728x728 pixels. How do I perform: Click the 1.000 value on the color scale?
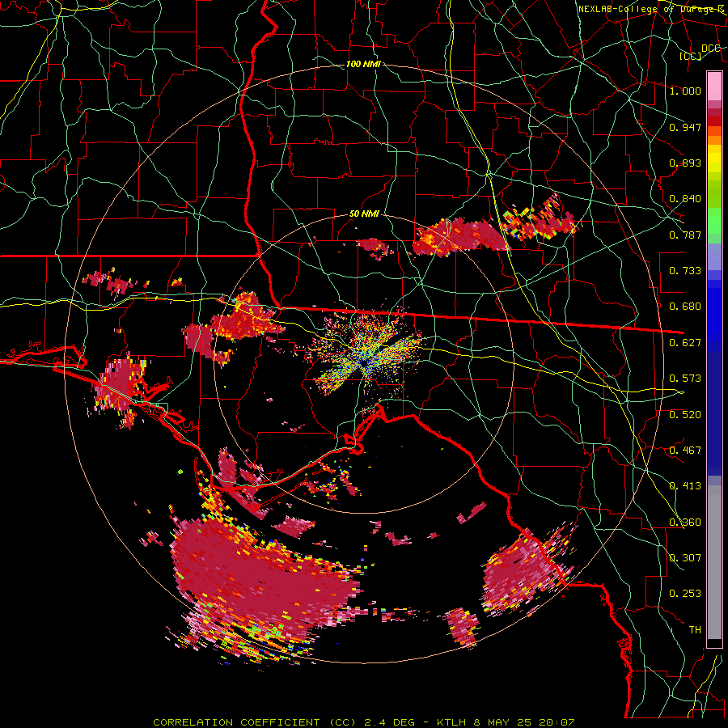[x=685, y=91]
